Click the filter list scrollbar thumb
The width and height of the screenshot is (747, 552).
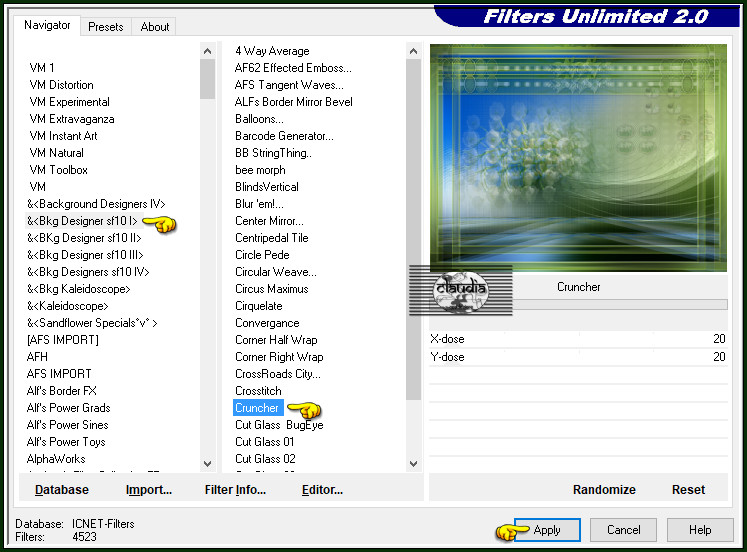pos(414,229)
